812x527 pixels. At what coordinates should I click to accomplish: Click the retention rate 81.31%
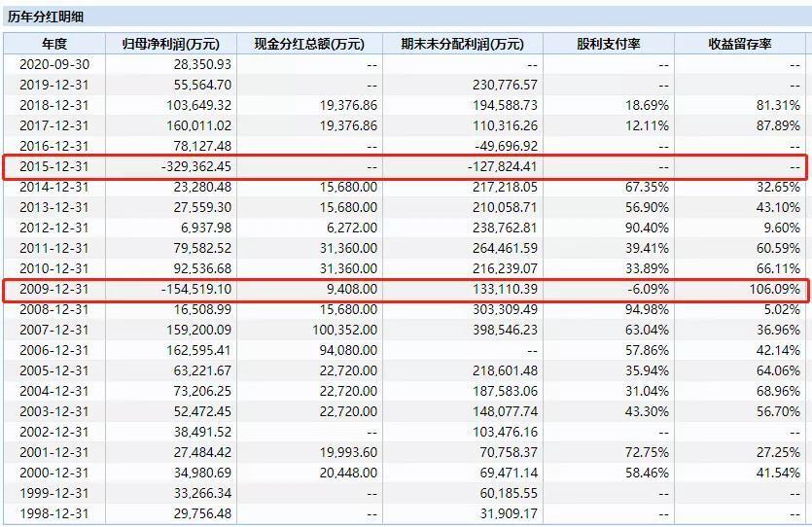778,105
